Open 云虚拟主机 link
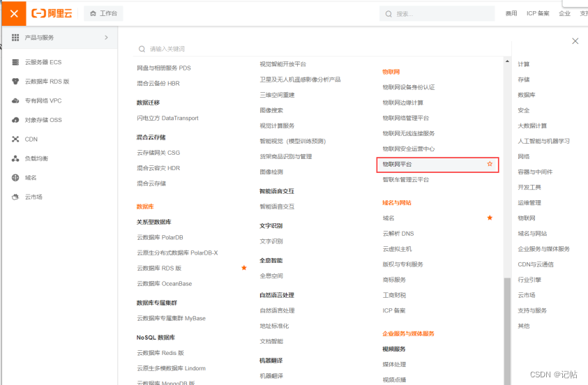 click(x=397, y=249)
